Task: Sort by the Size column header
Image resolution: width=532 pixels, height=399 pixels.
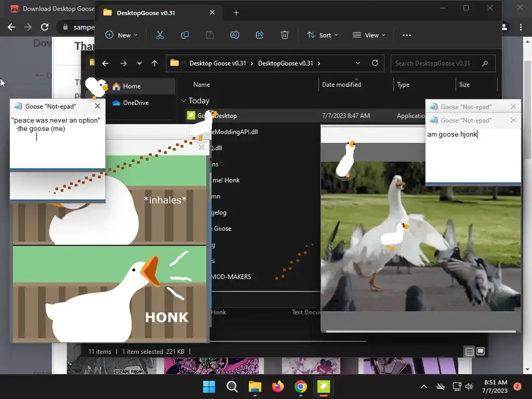Action: [x=464, y=85]
